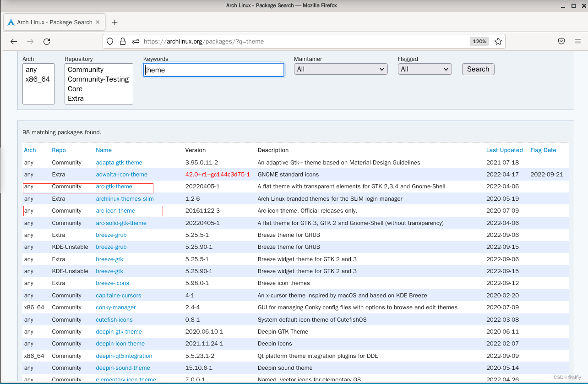Open the conky-manager package
The height and width of the screenshot is (384, 588).
tap(115, 307)
